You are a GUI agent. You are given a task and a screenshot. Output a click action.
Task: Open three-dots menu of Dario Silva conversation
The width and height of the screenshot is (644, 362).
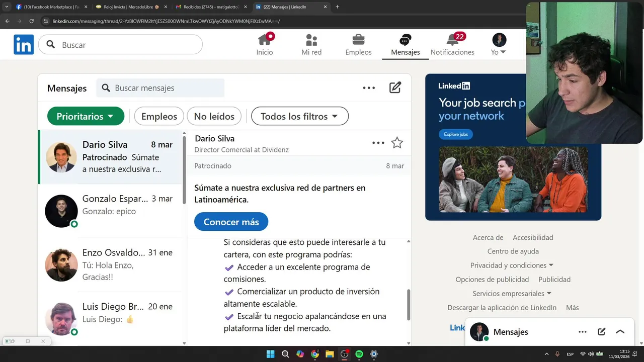[378, 143]
